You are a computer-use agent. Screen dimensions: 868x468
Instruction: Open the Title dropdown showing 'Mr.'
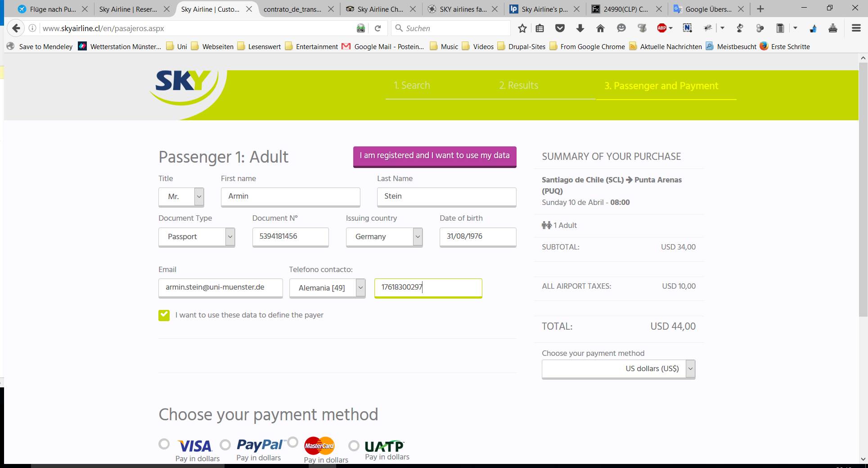[x=181, y=197]
